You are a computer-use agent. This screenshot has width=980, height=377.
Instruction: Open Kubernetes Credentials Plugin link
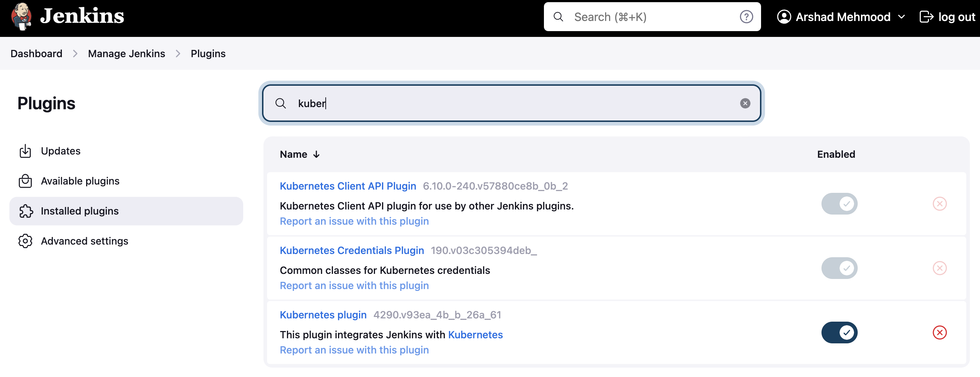click(x=351, y=250)
